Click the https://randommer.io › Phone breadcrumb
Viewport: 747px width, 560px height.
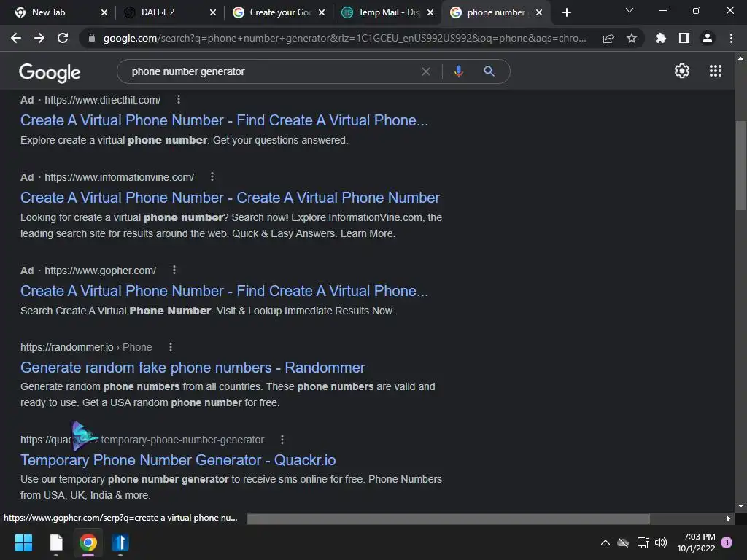[86, 347]
